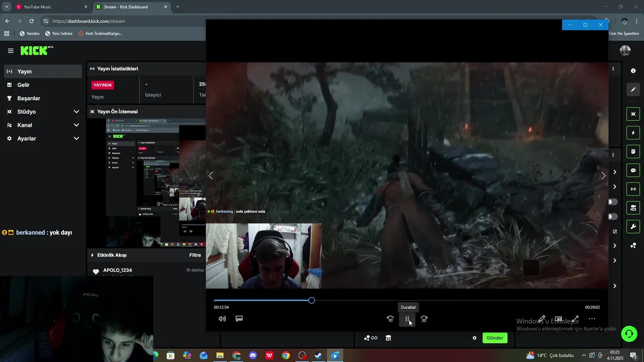Switch to Stream - Kick Dashboard tab
The height and width of the screenshot is (362, 644).
pos(132,7)
